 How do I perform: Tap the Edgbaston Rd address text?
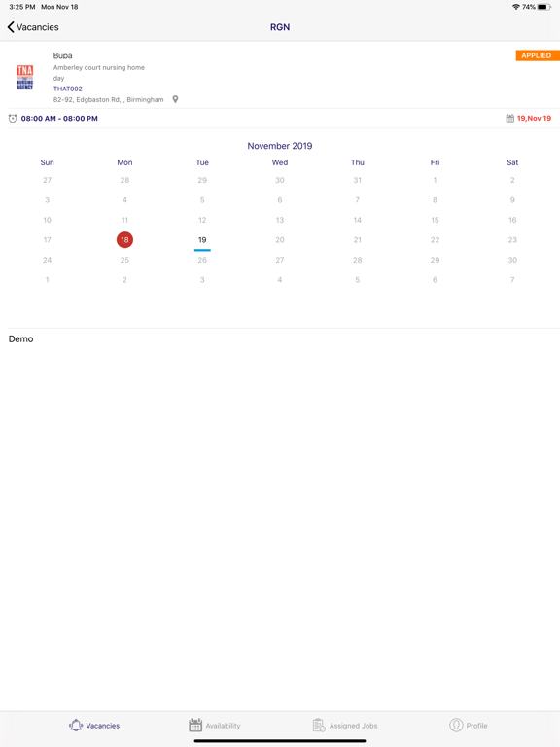pyautogui.click(x=109, y=99)
